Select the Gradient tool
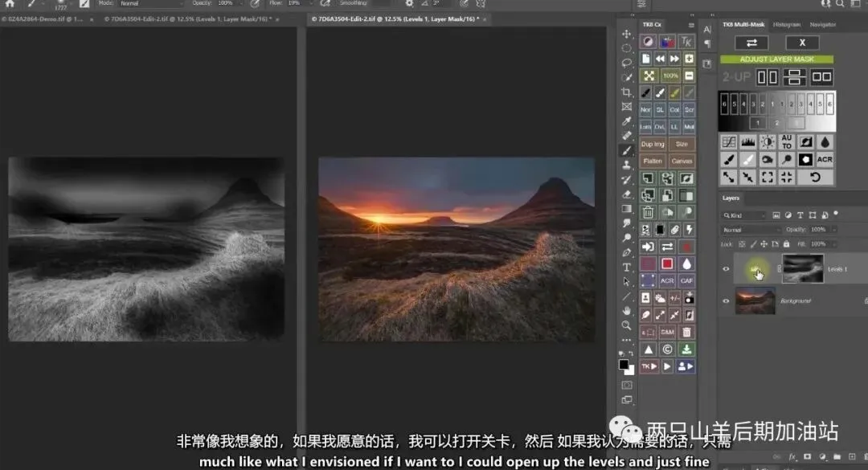Image resolution: width=868 pixels, height=470 pixels. (x=626, y=209)
